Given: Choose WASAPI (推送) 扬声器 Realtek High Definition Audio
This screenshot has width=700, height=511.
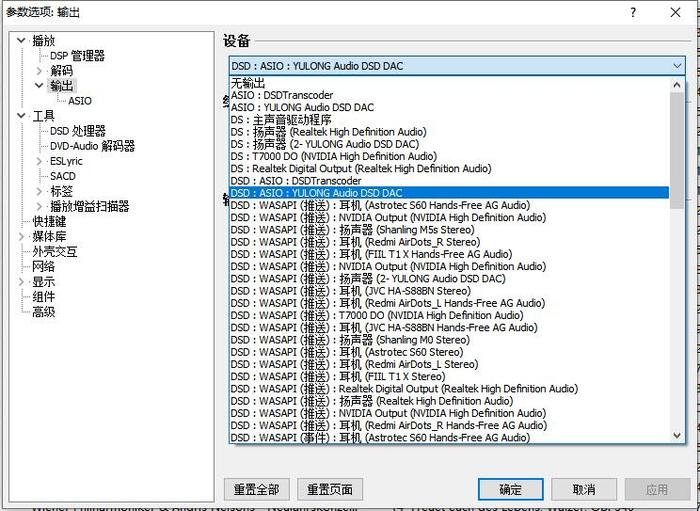Looking at the screenshot, I should [449, 401].
